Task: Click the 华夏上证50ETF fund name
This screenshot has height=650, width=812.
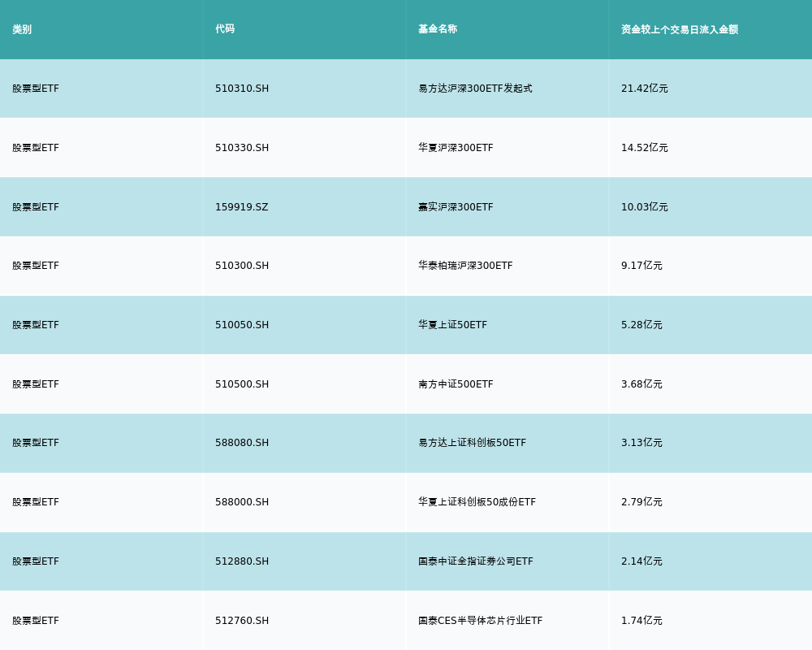Action: click(452, 325)
